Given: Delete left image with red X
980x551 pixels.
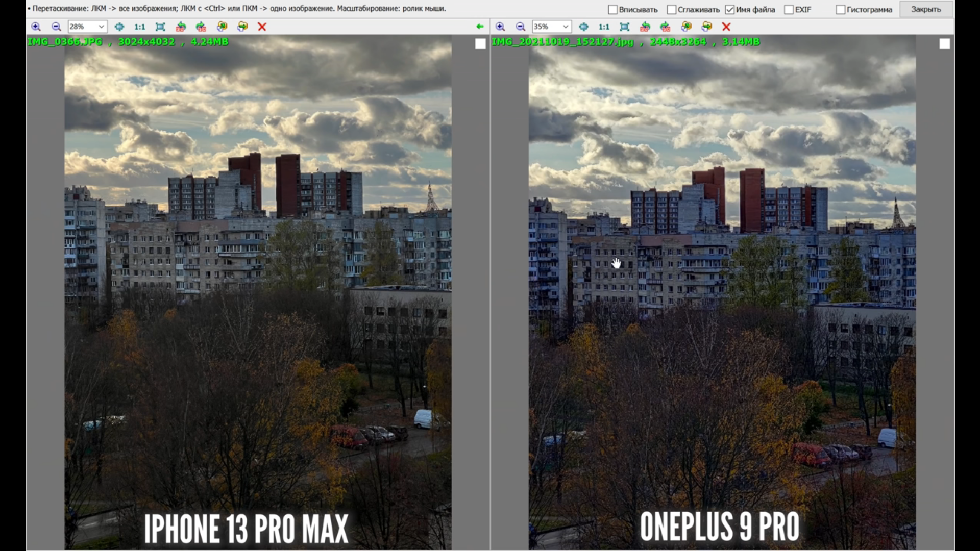Looking at the screenshot, I should tap(262, 27).
